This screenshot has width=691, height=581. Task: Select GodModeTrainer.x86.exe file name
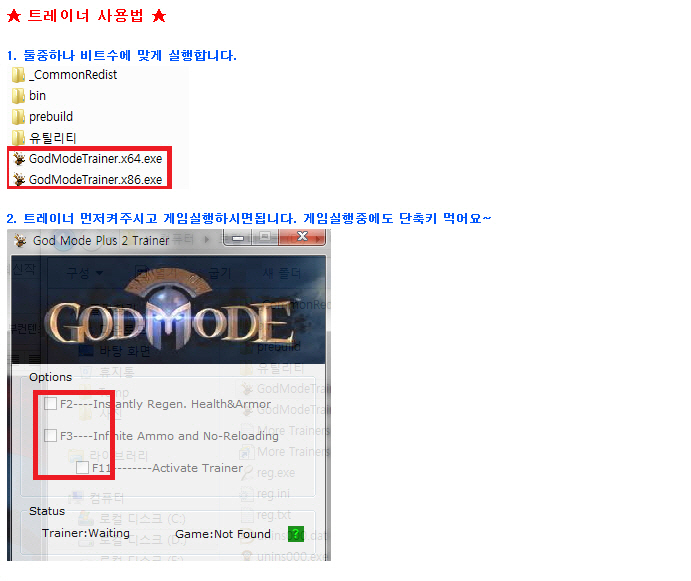pyautogui.click(x=96, y=180)
